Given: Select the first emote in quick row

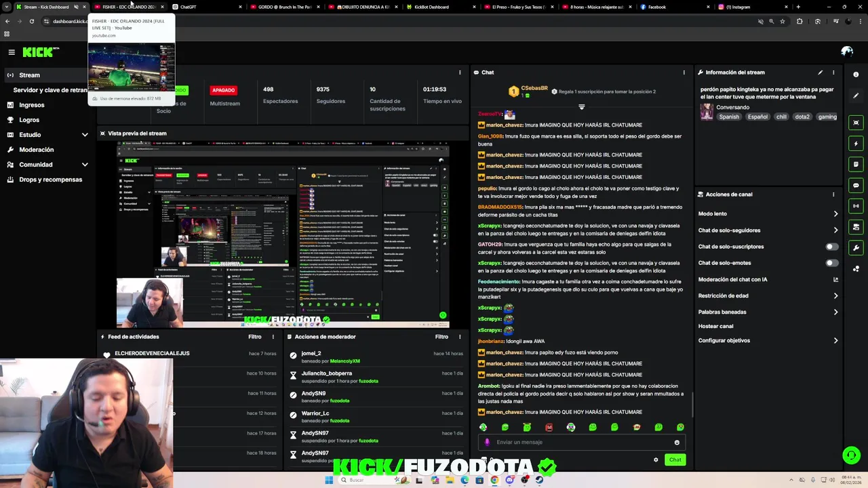Looking at the screenshot, I should 483,427.
